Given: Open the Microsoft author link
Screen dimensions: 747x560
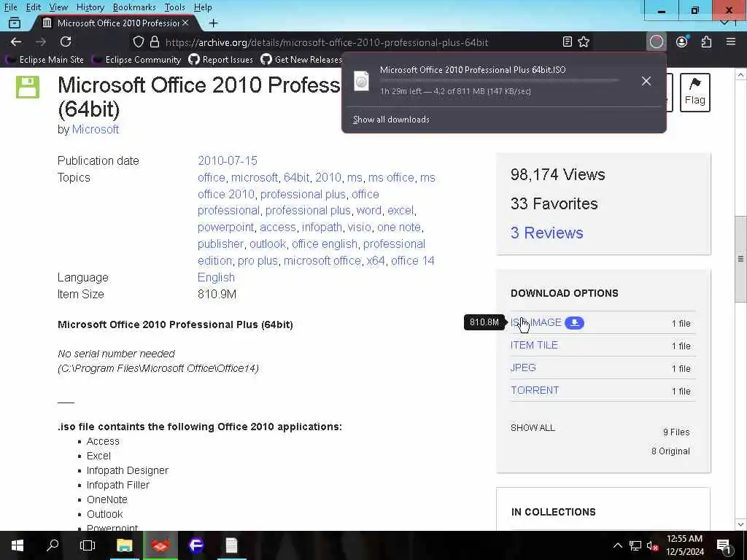Looking at the screenshot, I should click(x=96, y=130).
